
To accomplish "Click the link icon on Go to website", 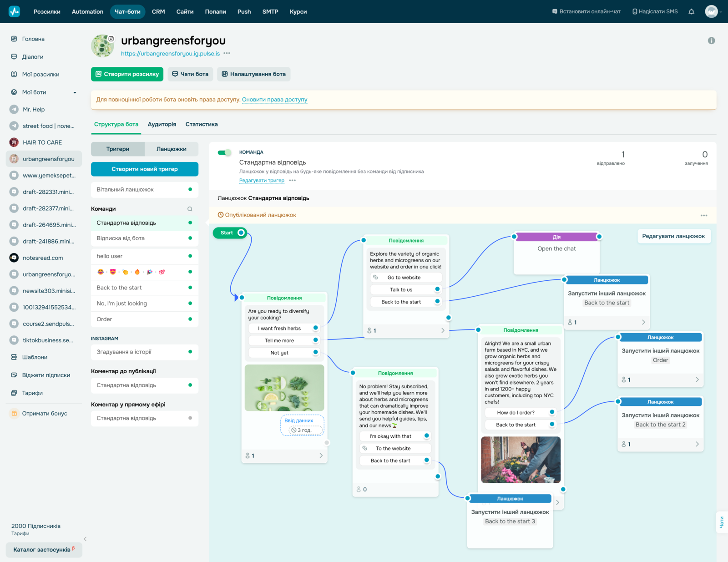I will (x=375, y=277).
